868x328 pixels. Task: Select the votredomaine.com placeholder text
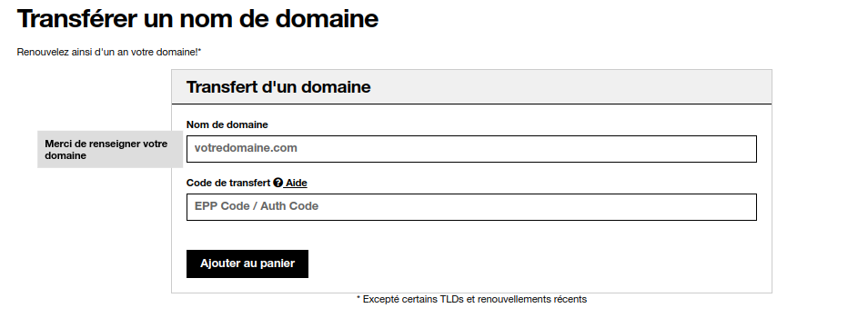point(246,148)
